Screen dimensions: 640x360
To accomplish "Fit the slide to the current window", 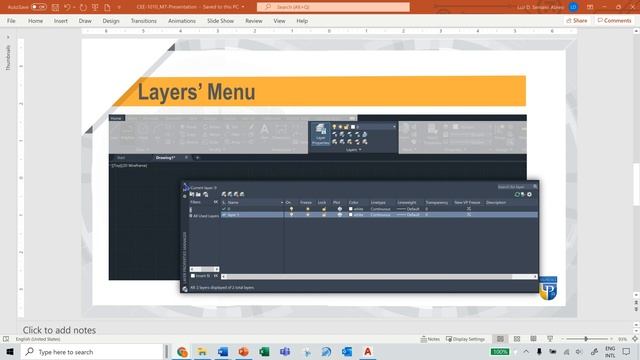I will pyautogui.click(x=635, y=339).
